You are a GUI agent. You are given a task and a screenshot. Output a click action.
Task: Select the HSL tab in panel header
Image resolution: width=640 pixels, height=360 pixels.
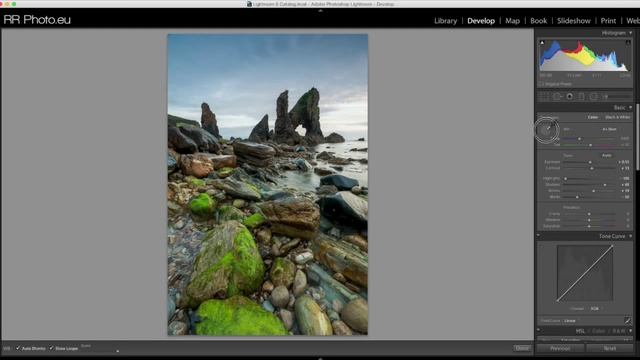click(x=580, y=331)
